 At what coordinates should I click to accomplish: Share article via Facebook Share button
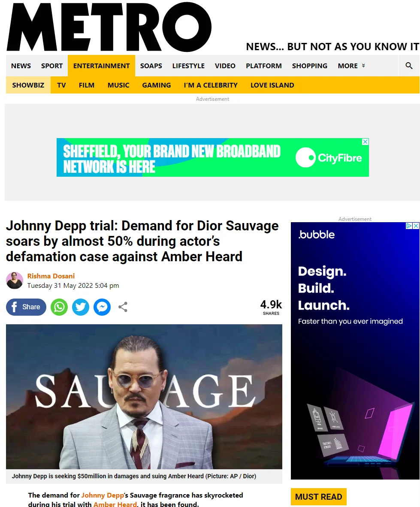[26, 307]
